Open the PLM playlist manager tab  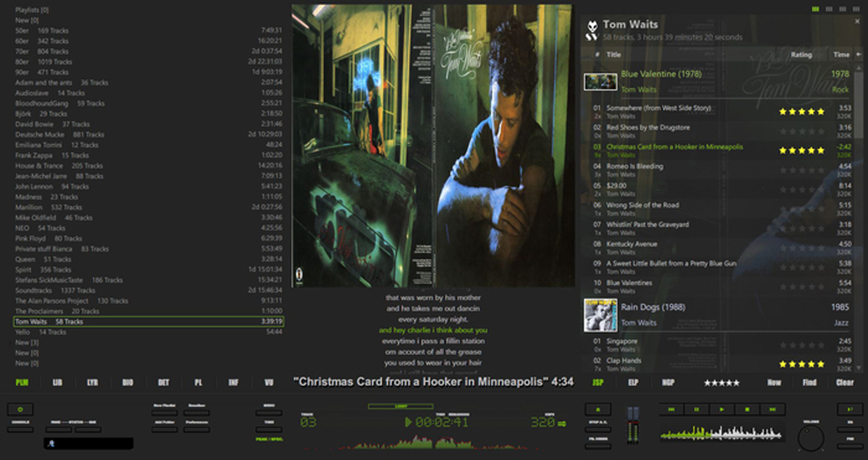click(22, 383)
